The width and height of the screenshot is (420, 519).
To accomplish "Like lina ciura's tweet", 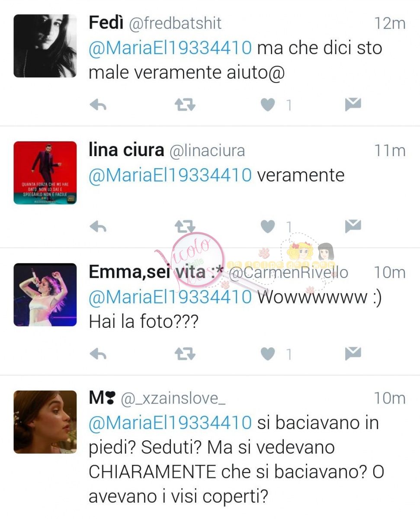I will 268,227.
